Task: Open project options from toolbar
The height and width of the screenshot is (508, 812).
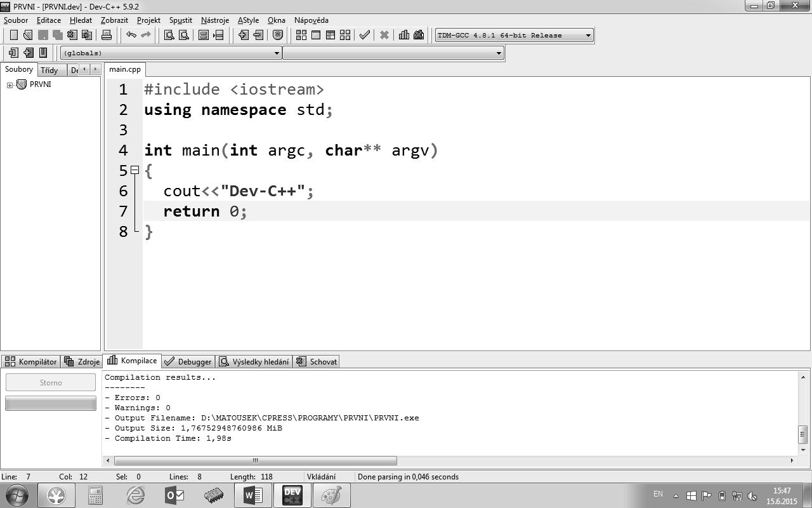Action: (277, 35)
